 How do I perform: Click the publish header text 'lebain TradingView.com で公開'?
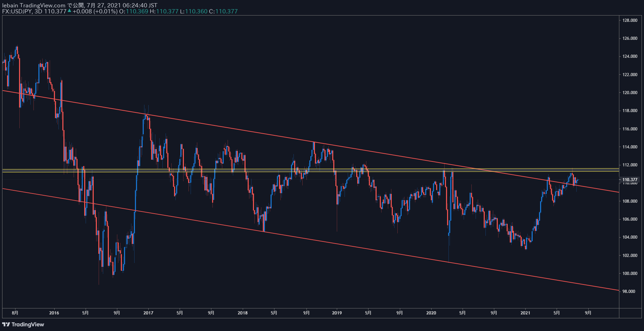[43, 5]
